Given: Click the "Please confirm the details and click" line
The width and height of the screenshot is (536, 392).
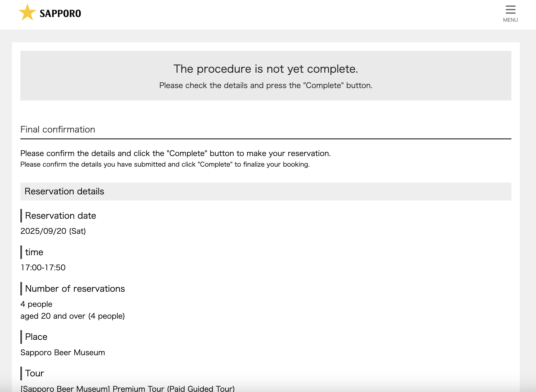Looking at the screenshot, I should click(x=175, y=153).
